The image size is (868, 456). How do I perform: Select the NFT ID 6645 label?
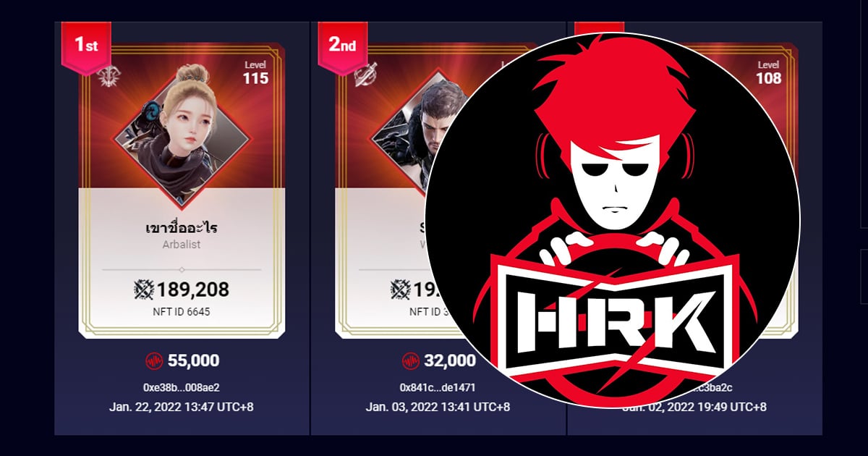[182, 312]
